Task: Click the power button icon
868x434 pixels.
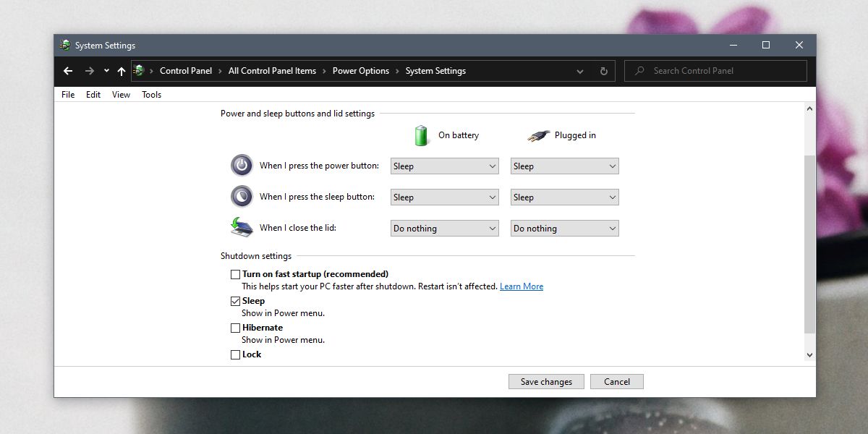Action: (242, 166)
